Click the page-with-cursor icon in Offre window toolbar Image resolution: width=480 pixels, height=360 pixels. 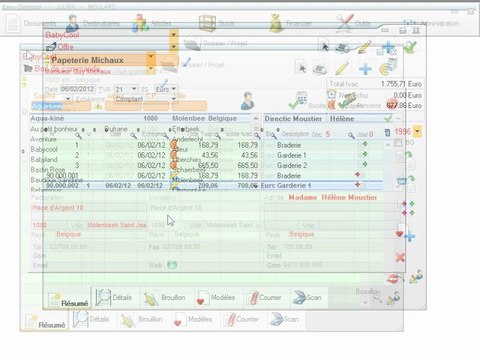(x=324, y=47)
